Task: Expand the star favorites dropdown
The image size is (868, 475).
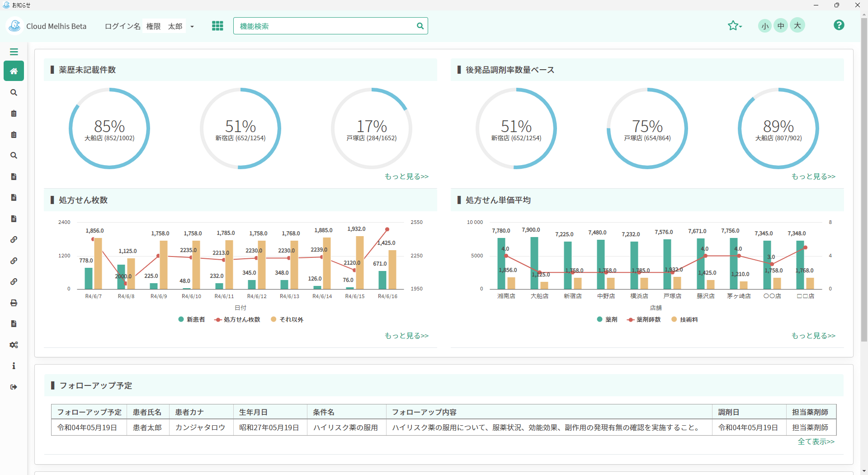Action: pos(735,26)
